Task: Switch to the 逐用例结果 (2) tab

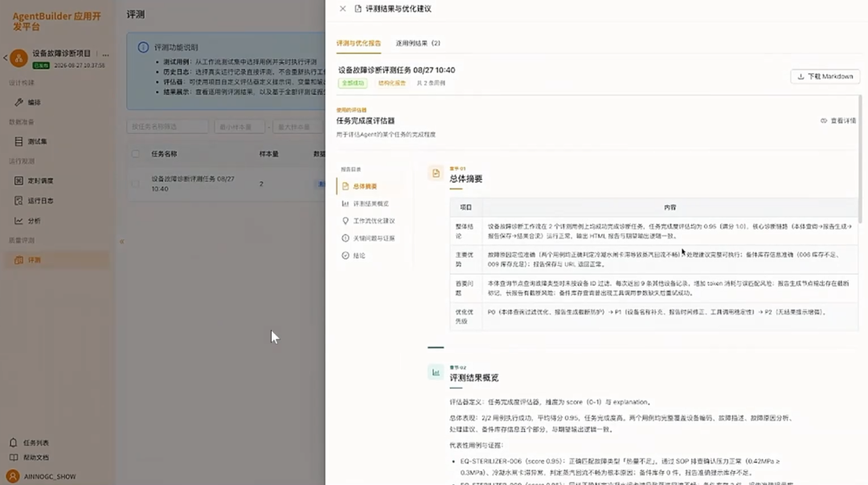Action: point(418,43)
